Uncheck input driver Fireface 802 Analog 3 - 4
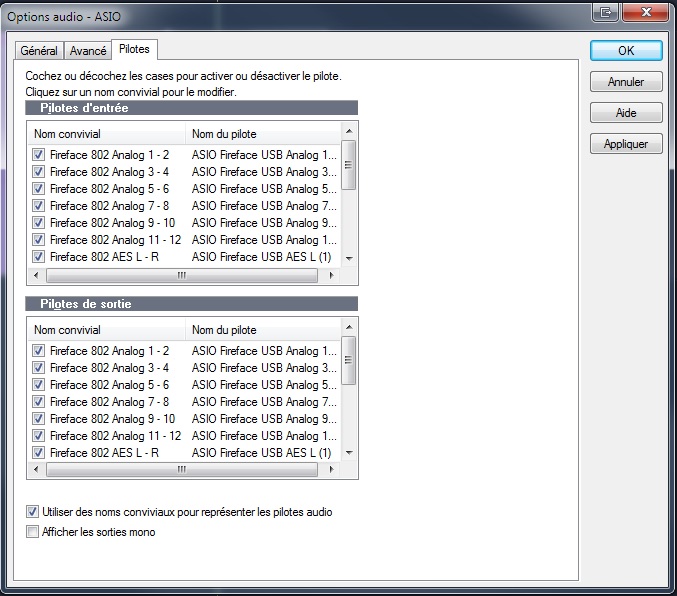This screenshot has height=596, width=677. [38, 171]
